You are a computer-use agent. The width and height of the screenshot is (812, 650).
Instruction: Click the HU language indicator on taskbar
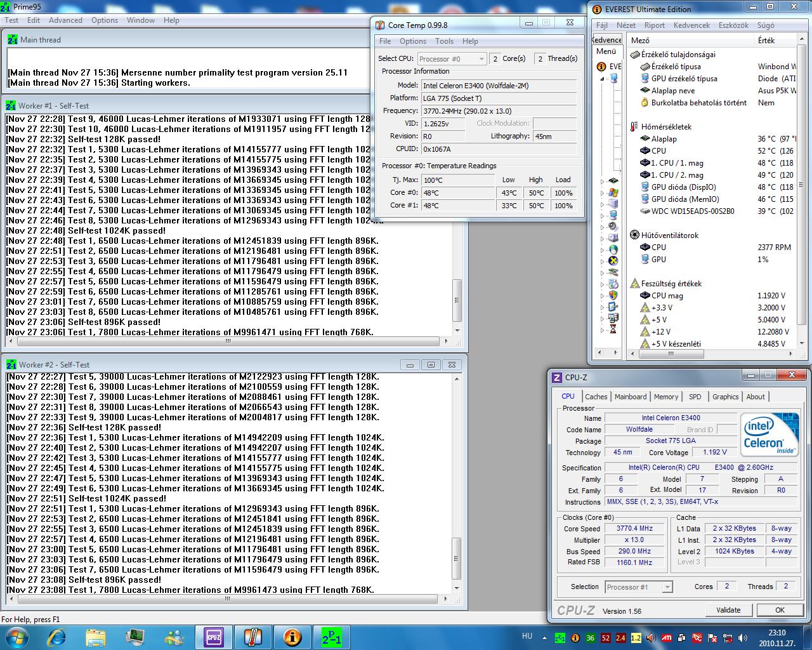[x=527, y=636]
